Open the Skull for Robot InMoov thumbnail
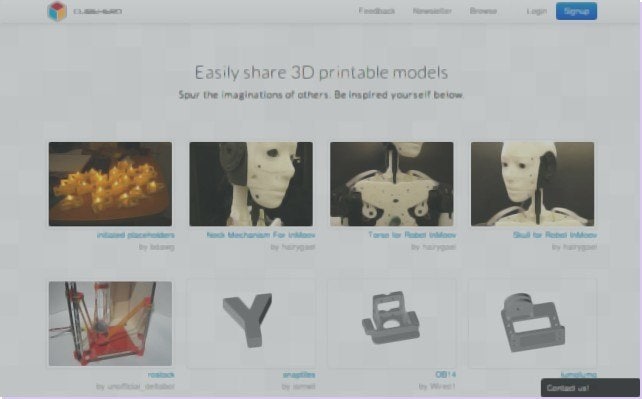This screenshot has height=399, width=642. (532, 184)
